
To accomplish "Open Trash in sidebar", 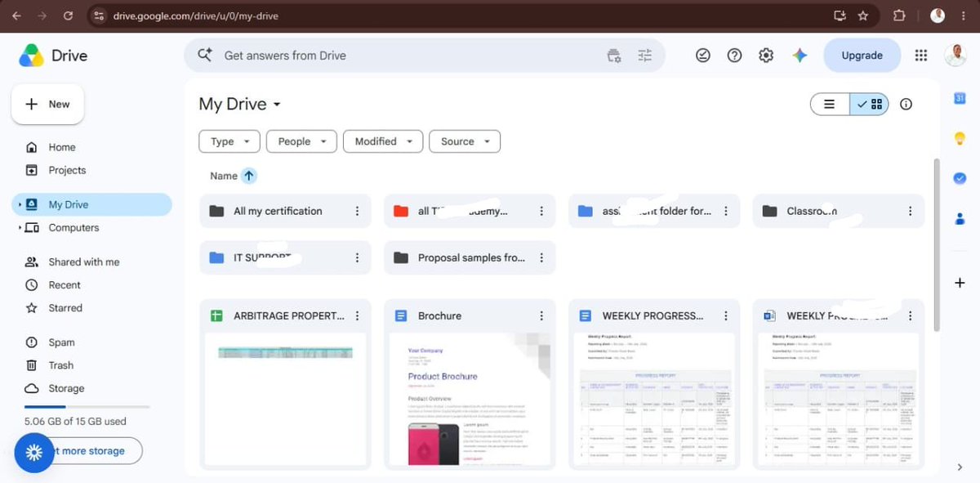I will pos(60,365).
